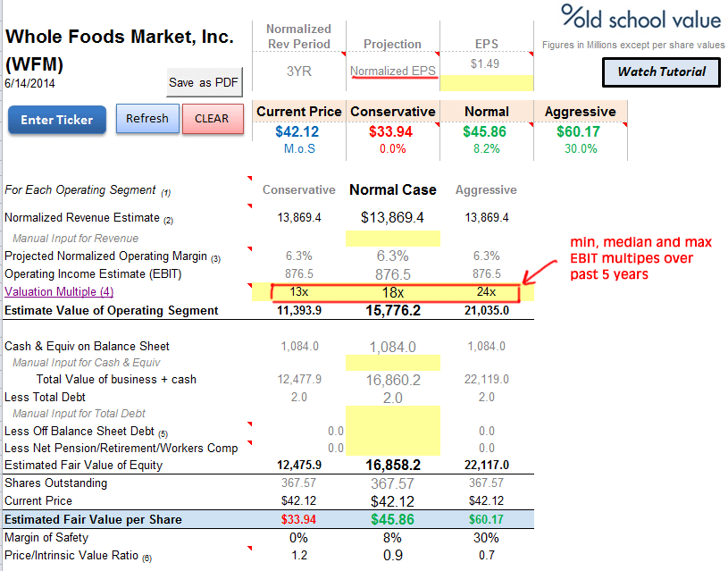Click the 21,035.0 aggressive segment value
Viewport: 728px width, 571px height.
click(x=487, y=310)
